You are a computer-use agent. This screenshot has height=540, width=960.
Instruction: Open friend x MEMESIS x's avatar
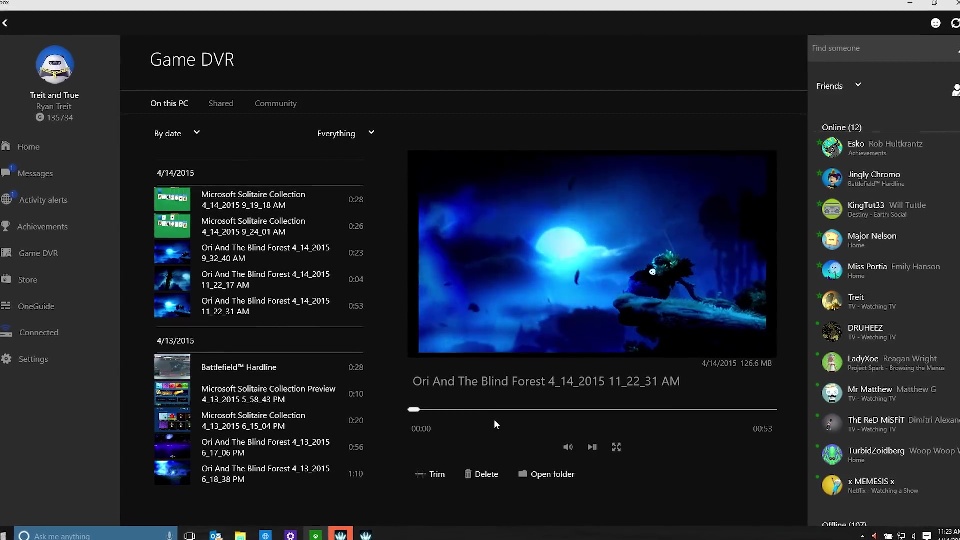click(831, 485)
